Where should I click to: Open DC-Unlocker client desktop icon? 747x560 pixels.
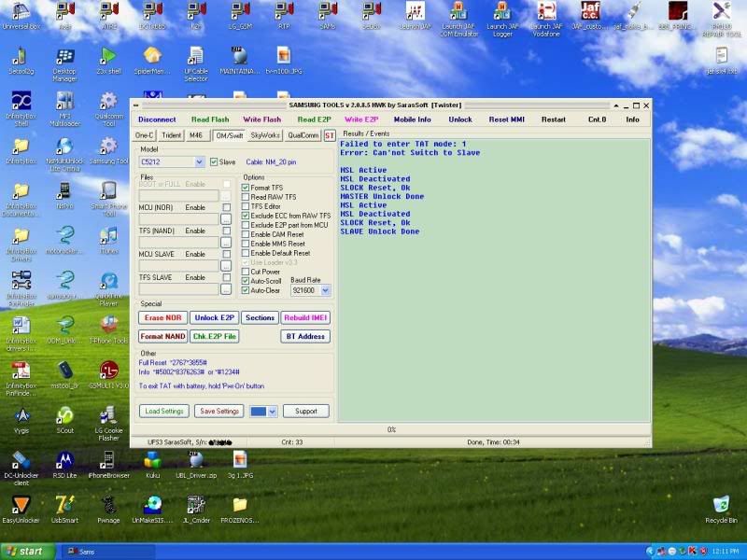[x=21, y=468]
